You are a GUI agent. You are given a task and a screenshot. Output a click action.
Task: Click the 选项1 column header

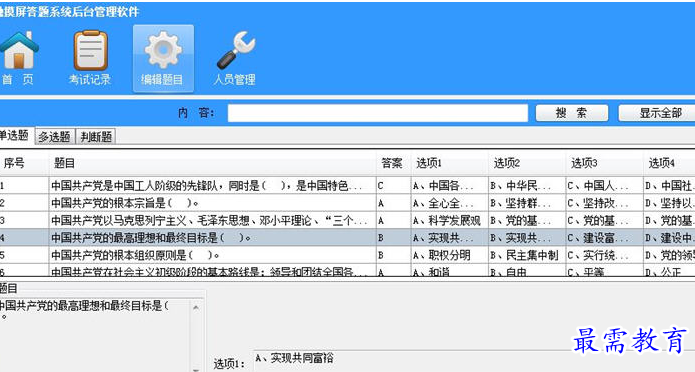449,163
